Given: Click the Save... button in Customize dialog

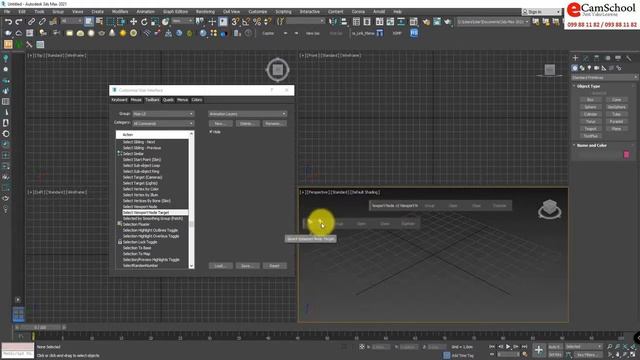Looking at the screenshot, I should tap(247, 266).
